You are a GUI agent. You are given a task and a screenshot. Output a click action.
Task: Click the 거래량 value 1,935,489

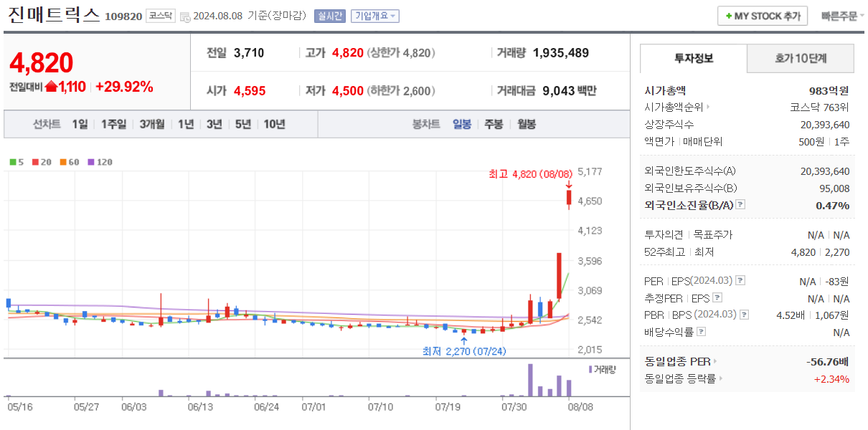point(561,52)
